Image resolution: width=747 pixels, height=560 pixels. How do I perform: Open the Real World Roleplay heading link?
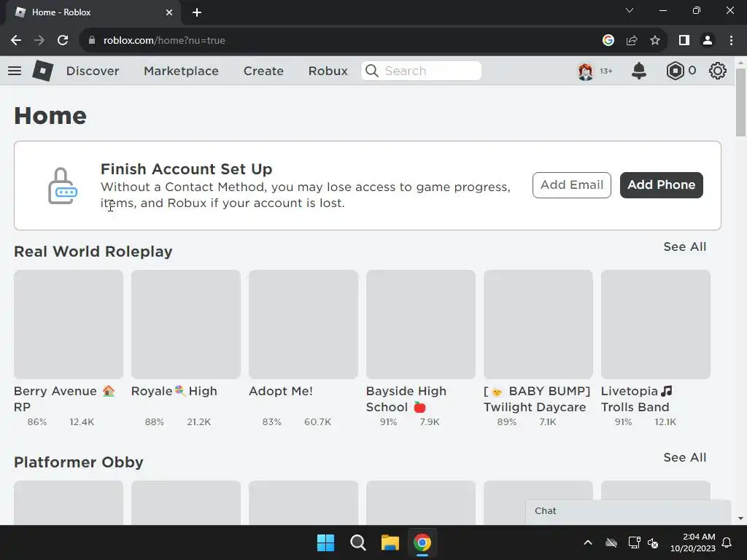pyautogui.click(x=93, y=252)
